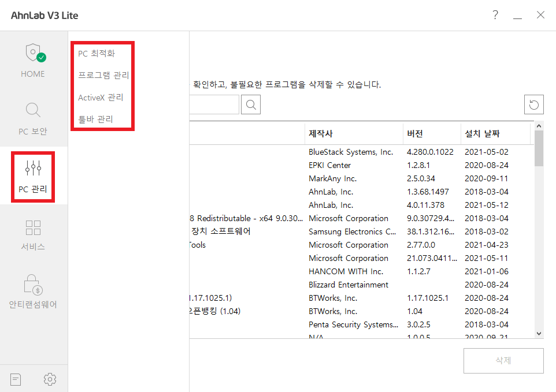The width and height of the screenshot is (556, 392).
Task: Select BTWorks row with version 1.04
Action: click(362, 311)
